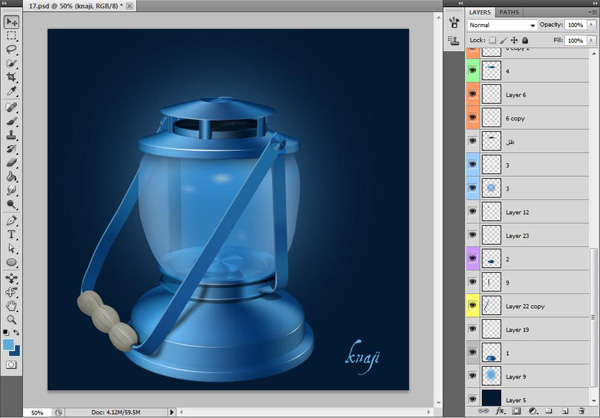Open the blue foreground color swatch
Screen dimensions: 600x418
point(9,344)
